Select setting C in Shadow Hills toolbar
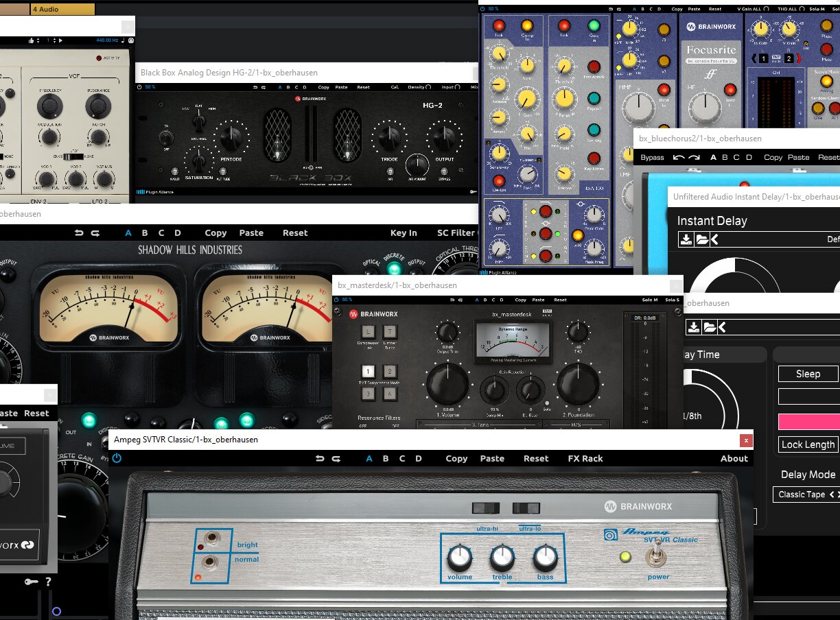 click(161, 233)
